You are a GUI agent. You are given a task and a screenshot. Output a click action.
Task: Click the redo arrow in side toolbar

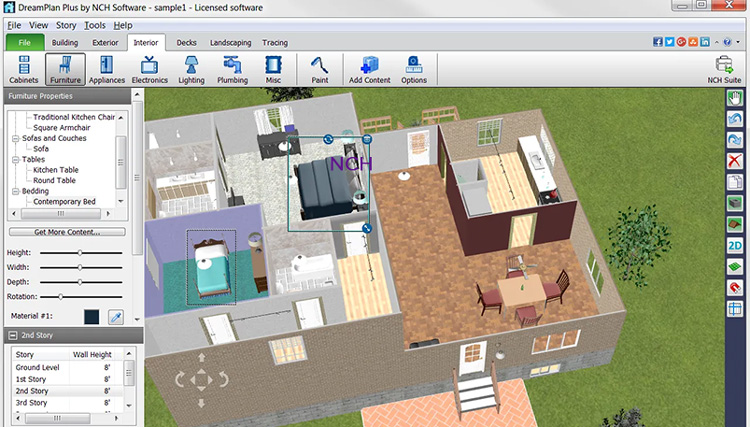point(735,140)
